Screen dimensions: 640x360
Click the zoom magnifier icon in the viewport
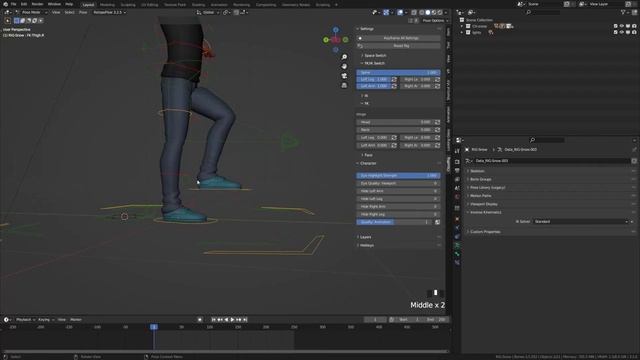(344, 57)
